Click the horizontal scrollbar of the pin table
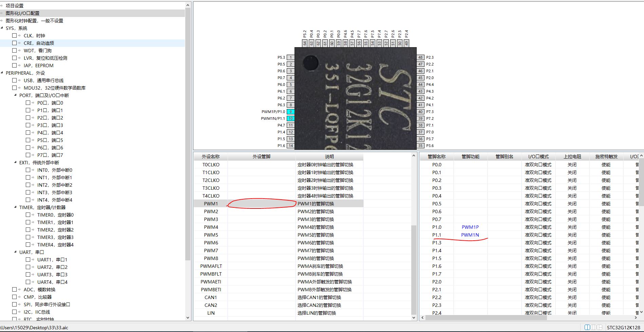 [486, 318]
